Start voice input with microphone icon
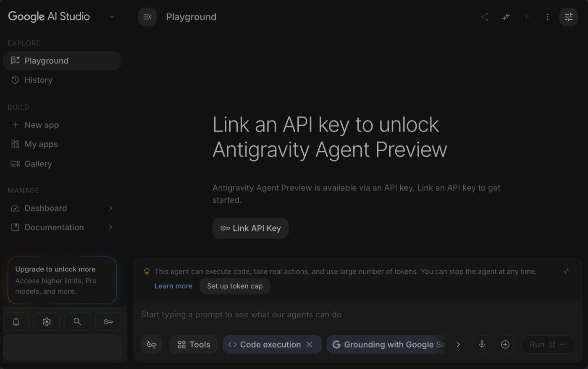Viewport: 588px width, 369px height. pyautogui.click(x=482, y=345)
